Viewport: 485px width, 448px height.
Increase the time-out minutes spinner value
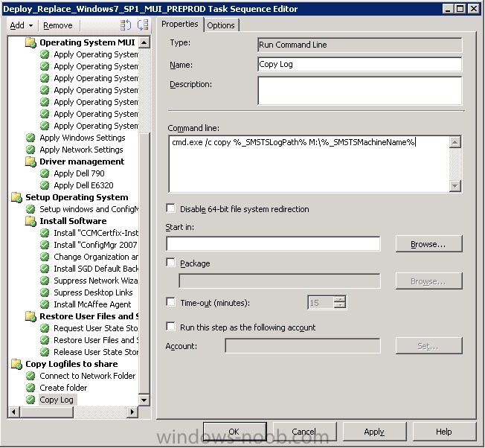click(340, 299)
